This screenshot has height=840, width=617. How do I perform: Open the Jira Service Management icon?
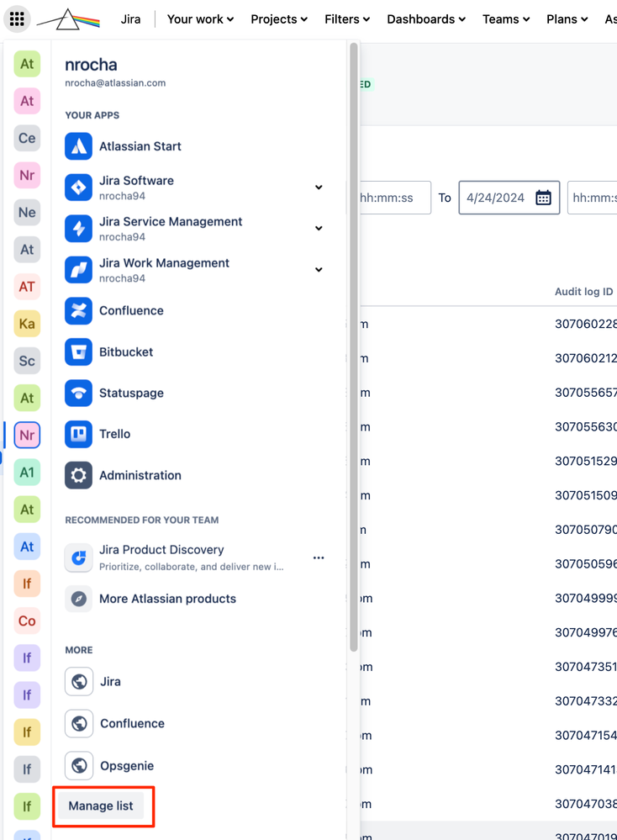pos(79,229)
